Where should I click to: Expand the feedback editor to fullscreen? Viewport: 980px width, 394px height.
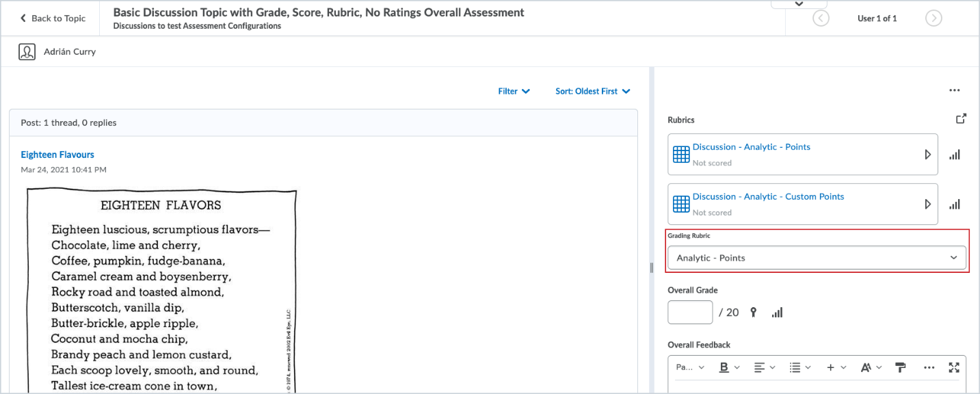point(954,367)
